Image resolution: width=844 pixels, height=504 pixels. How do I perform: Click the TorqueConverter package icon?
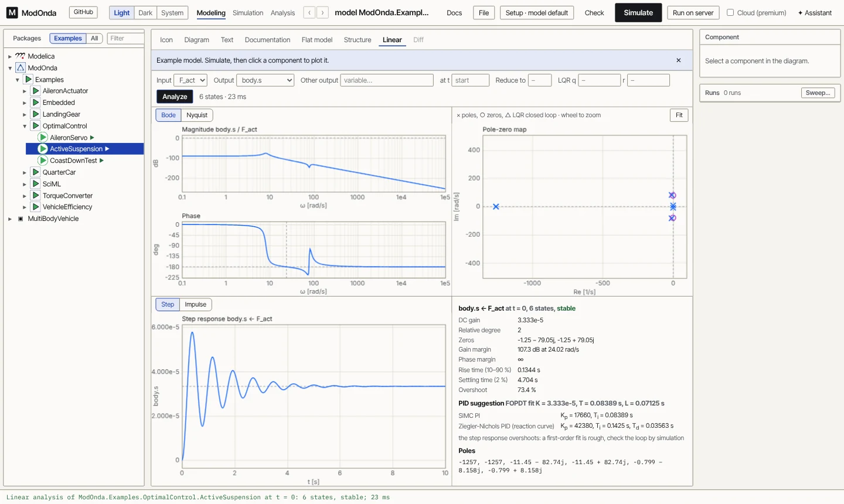pos(36,196)
